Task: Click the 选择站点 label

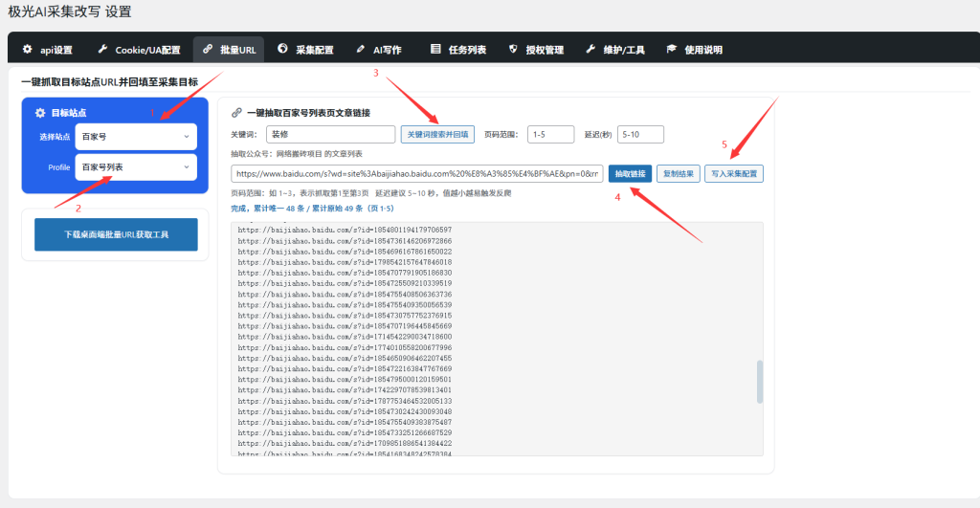Action: (x=55, y=137)
